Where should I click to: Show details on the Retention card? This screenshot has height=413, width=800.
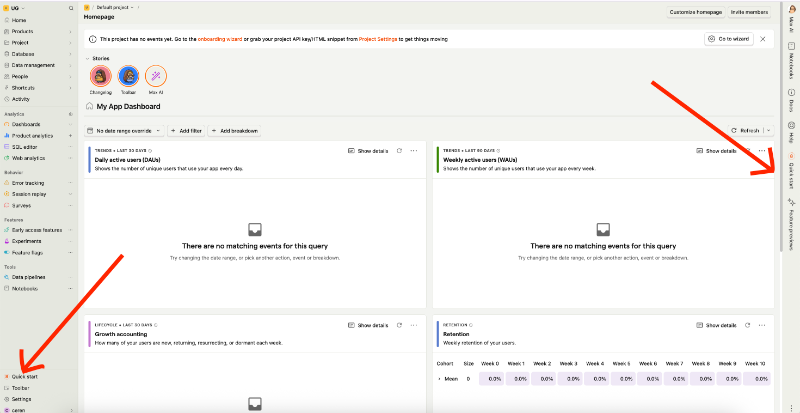[x=716, y=325]
